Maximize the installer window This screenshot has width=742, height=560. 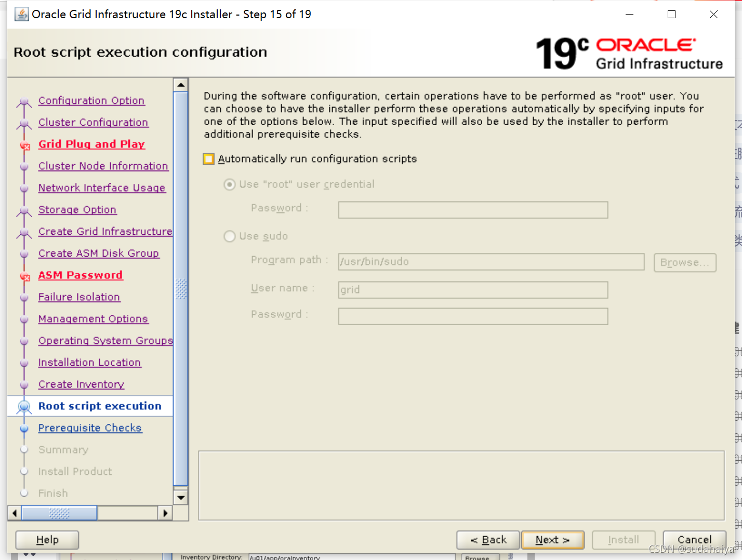(x=671, y=15)
